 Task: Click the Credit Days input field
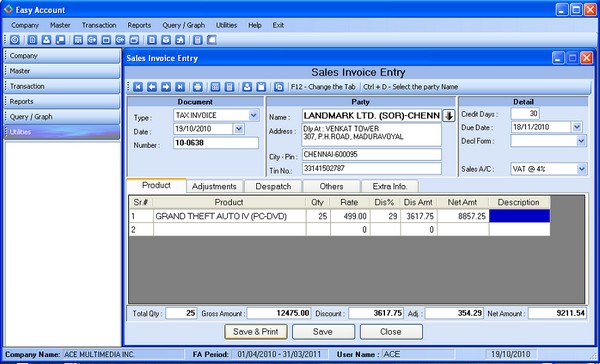click(525, 114)
